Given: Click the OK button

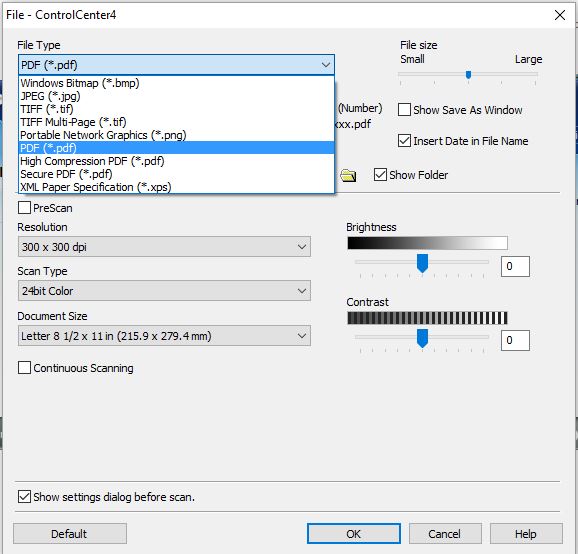Looking at the screenshot, I should click(x=354, y=534).
